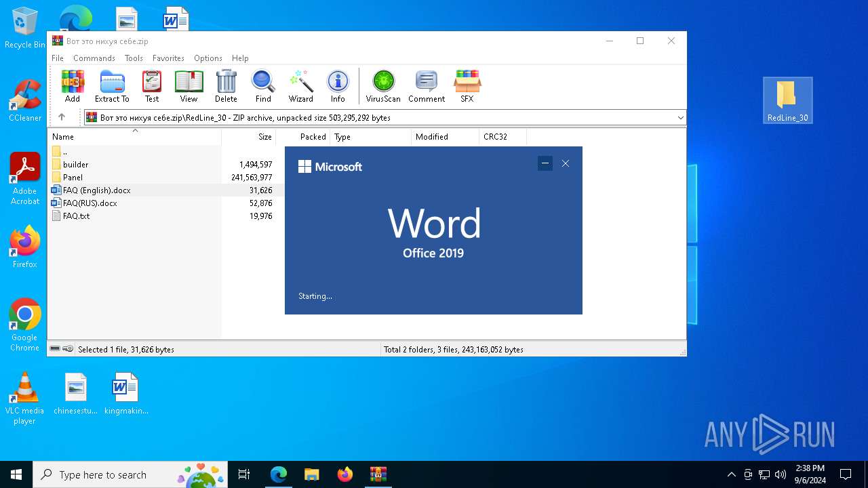Open VLC media player shortcut
The image size is (868, 488).
pos(25,399)
